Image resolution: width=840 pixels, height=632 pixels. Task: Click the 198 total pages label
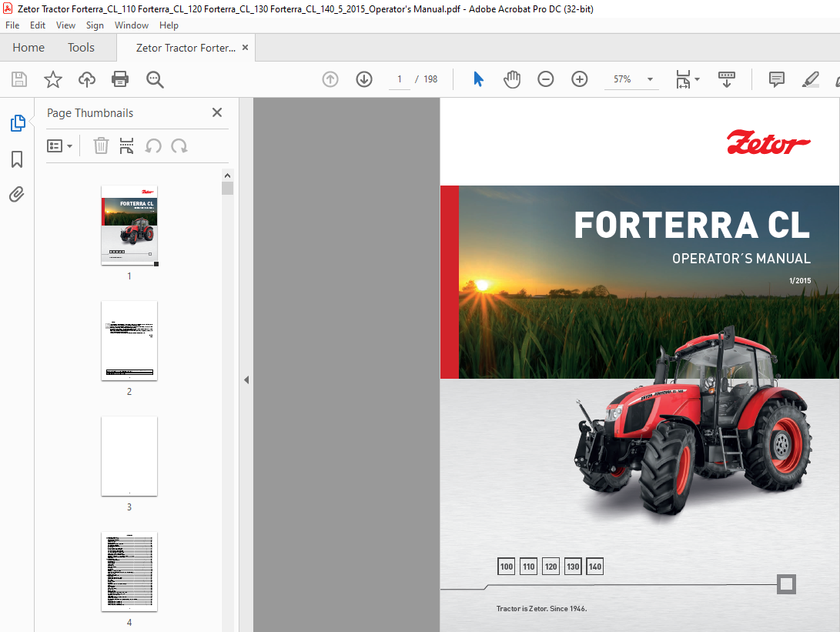[x=430, y=79]
